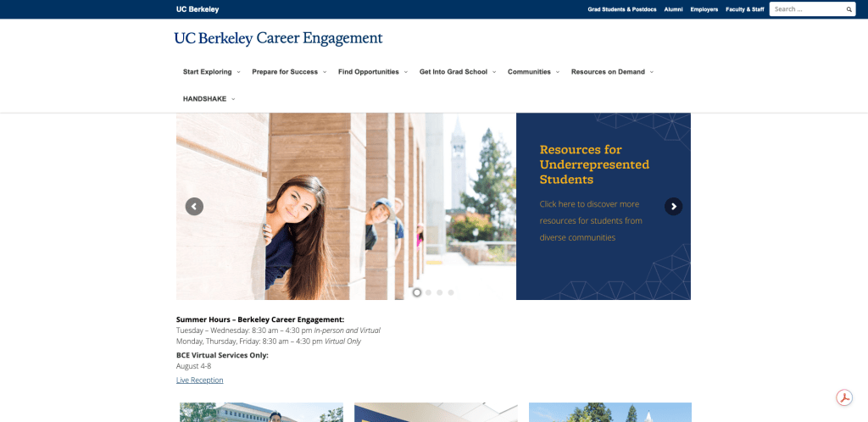Image resolution: width=868 pixels, height=422 pixels.
Task: Select the first carousel slide dot
Action: tap(417, 292)
